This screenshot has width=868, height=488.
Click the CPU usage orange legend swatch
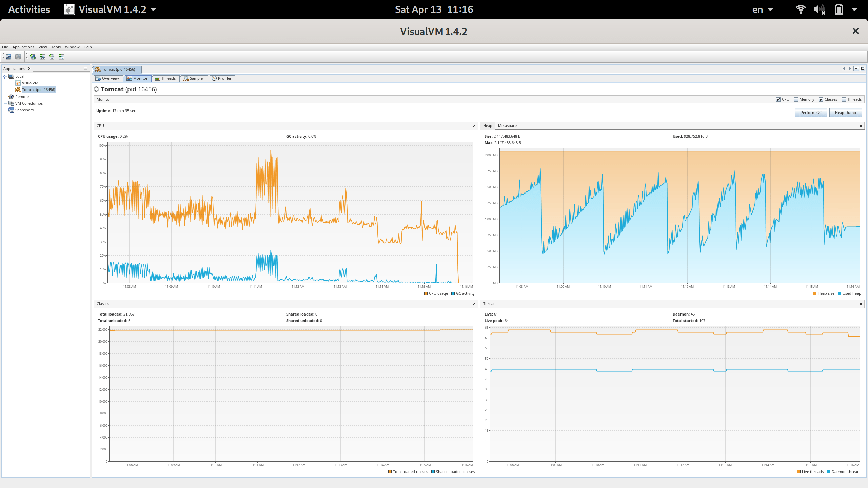[426, 294]
